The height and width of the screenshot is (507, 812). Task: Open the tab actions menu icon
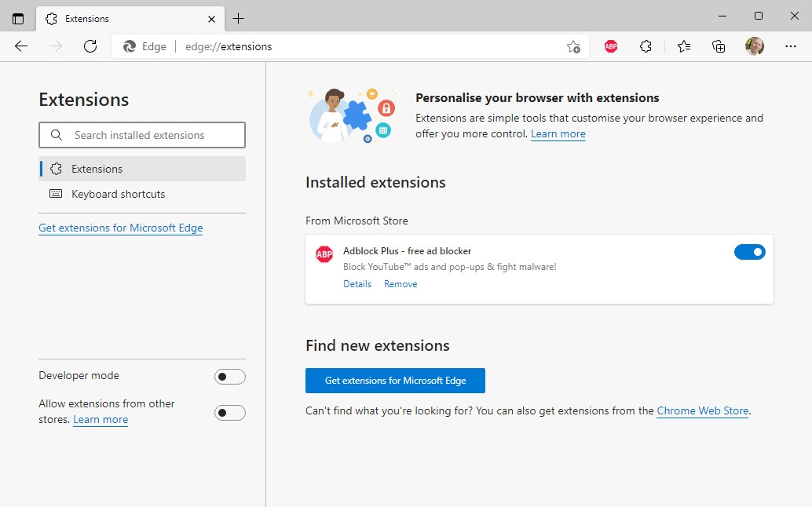[x=18, y=19]
